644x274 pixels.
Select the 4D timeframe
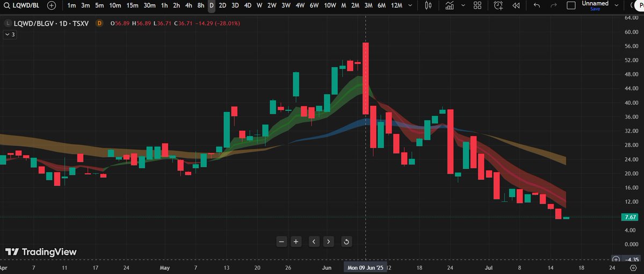point(248,5)
